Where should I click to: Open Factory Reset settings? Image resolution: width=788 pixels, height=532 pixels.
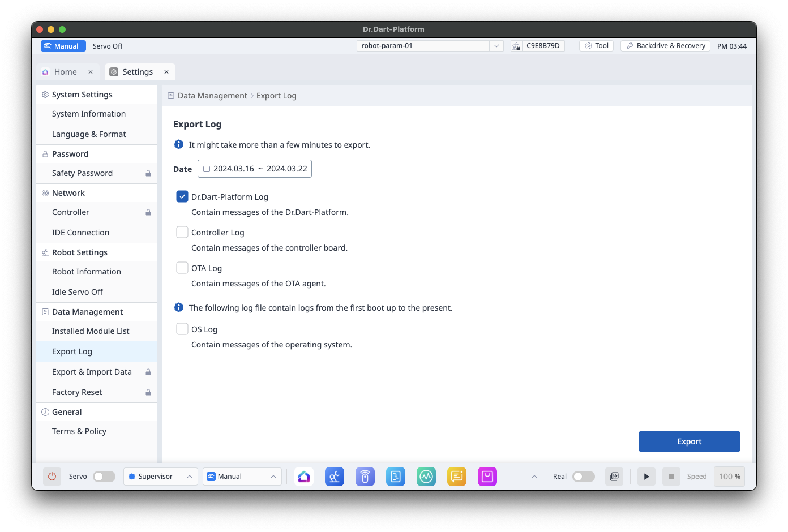coord(97,392)
